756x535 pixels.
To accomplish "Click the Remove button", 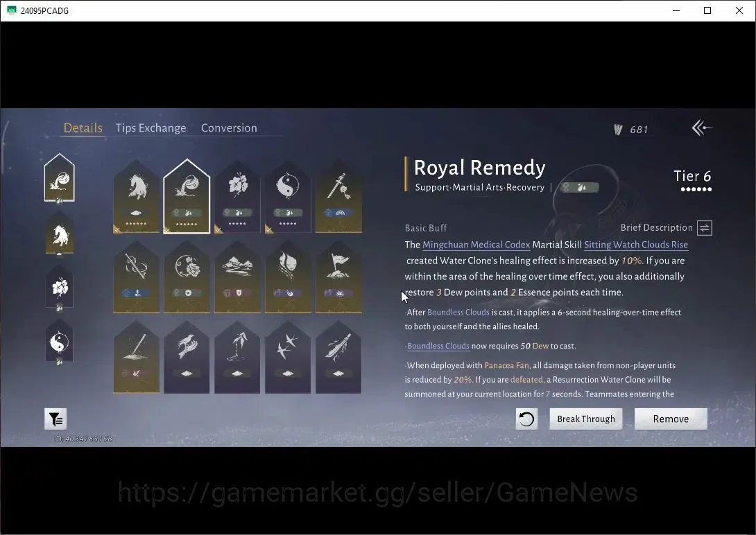I will pyautogui.click(x=671, y=419).
